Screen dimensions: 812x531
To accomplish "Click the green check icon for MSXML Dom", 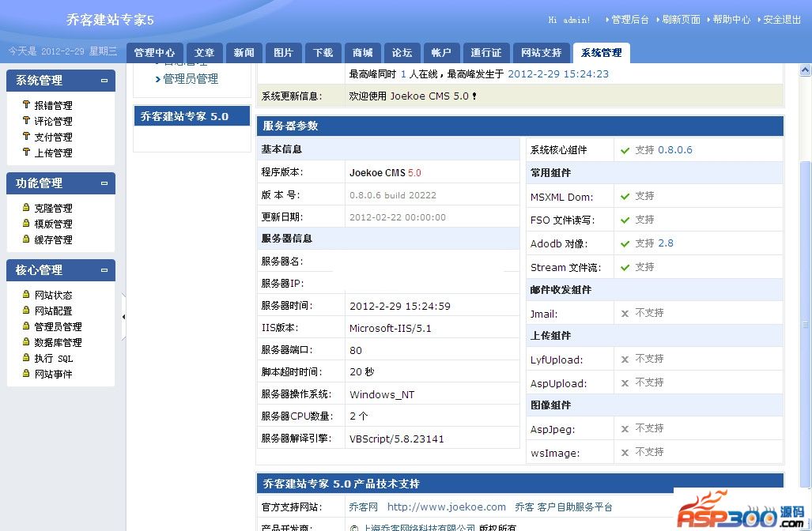I will pos(625,197).
